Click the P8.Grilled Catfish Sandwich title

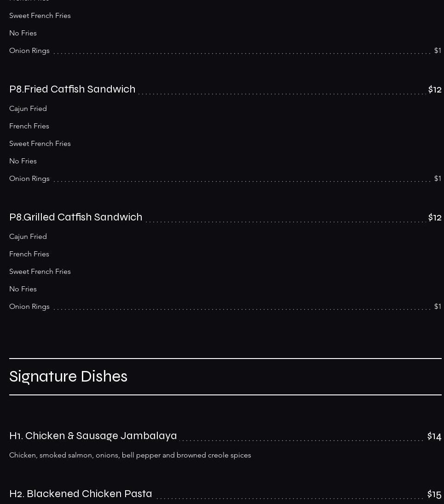point(76,217)
